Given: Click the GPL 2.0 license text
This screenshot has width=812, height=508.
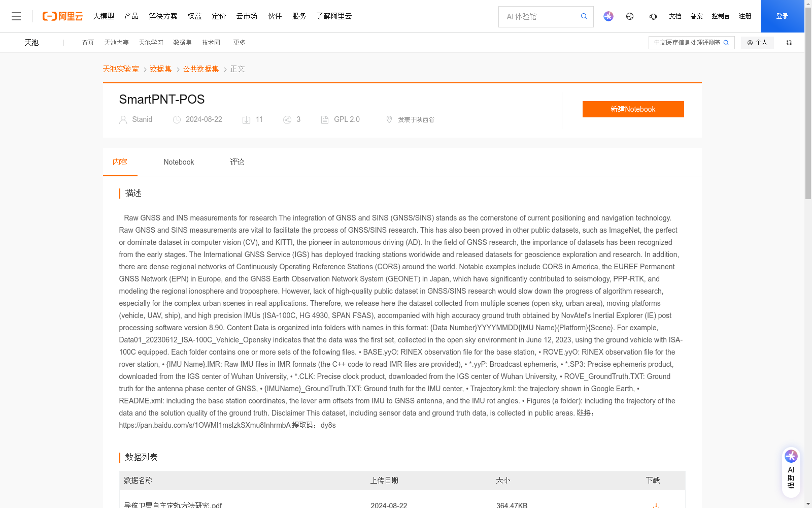Looking at the screenshot, I should (x=347, y=119).
